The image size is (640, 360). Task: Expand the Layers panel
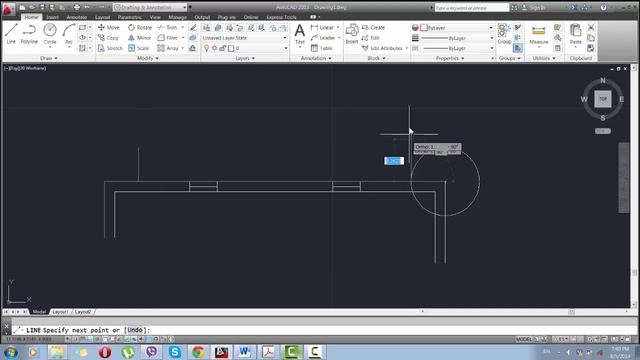tap(245, 58)
